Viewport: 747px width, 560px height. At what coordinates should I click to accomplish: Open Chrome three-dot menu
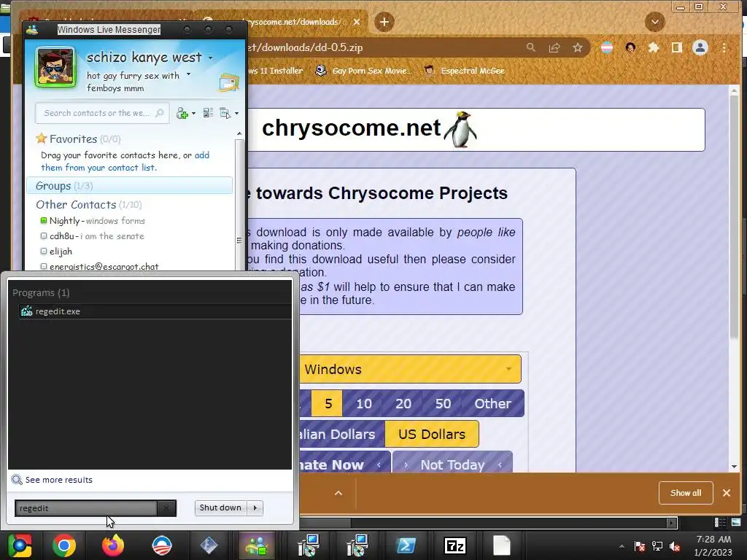[724, 47]
